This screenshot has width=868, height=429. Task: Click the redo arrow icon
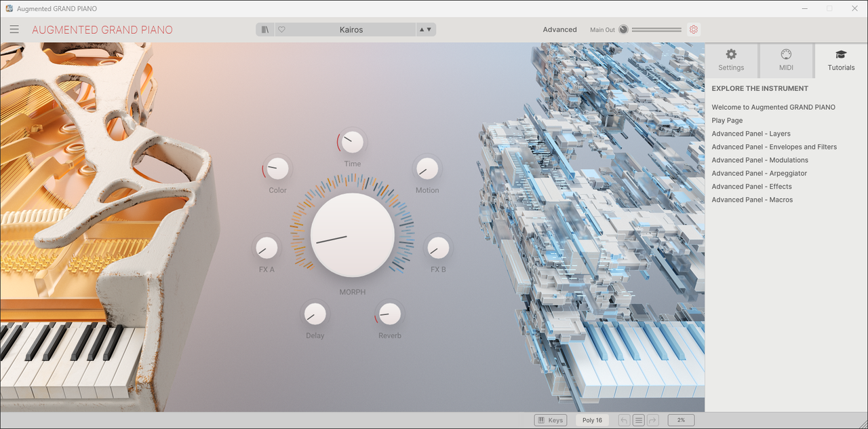(652, 420)
